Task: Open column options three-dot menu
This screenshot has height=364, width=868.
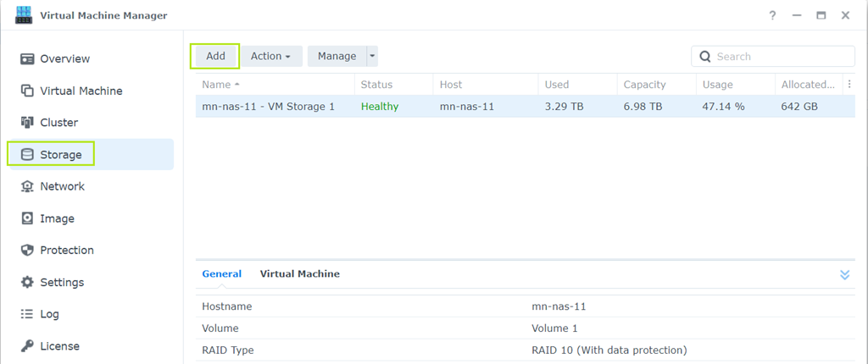Action: (x=850, y=85)
